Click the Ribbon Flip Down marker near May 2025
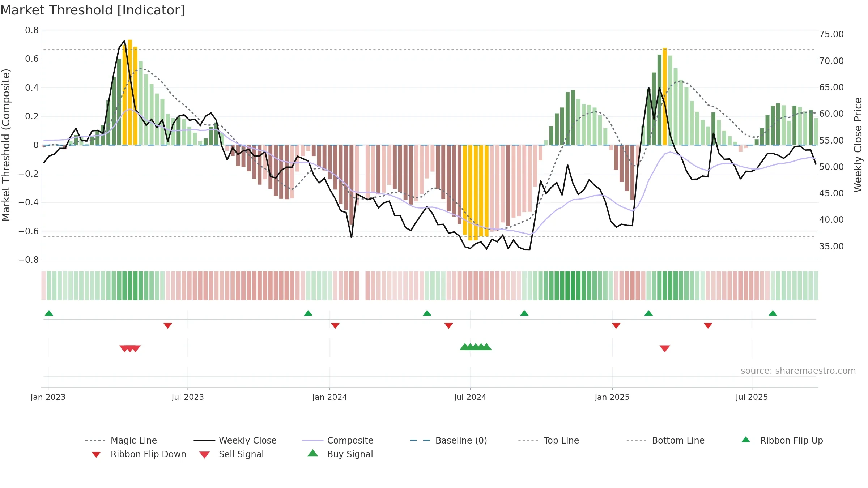Viewport: 868px width, 488px height. pos(708,326)
